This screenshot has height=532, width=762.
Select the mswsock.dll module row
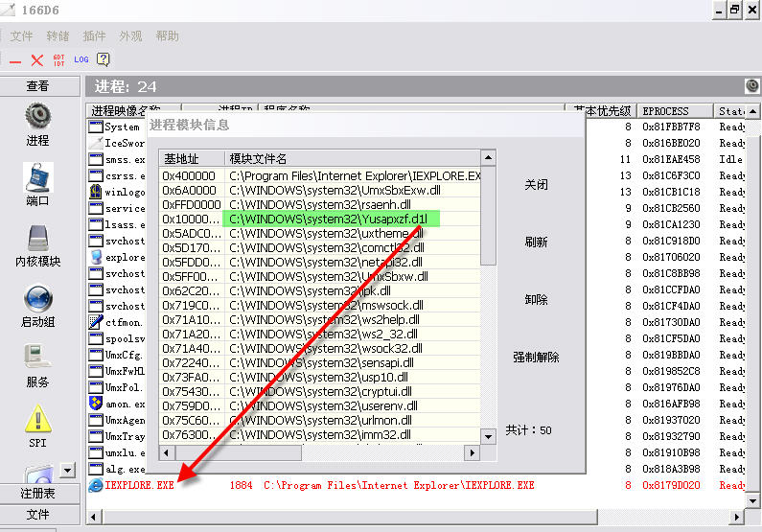tap(320, 305)
